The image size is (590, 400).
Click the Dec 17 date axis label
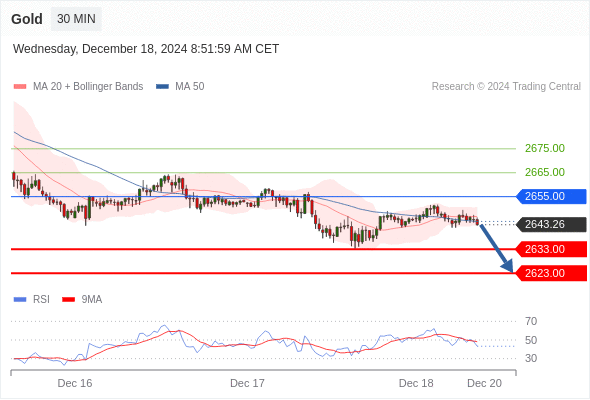(247, 383)
